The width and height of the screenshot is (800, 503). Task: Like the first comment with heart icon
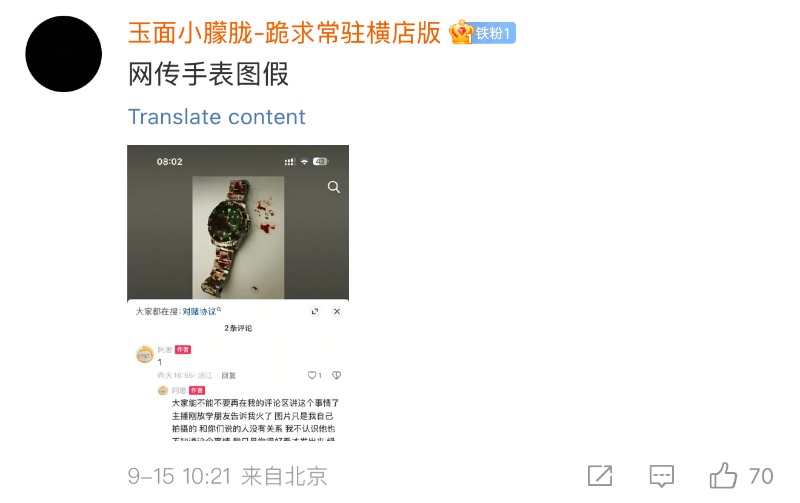tap(314, 375)
